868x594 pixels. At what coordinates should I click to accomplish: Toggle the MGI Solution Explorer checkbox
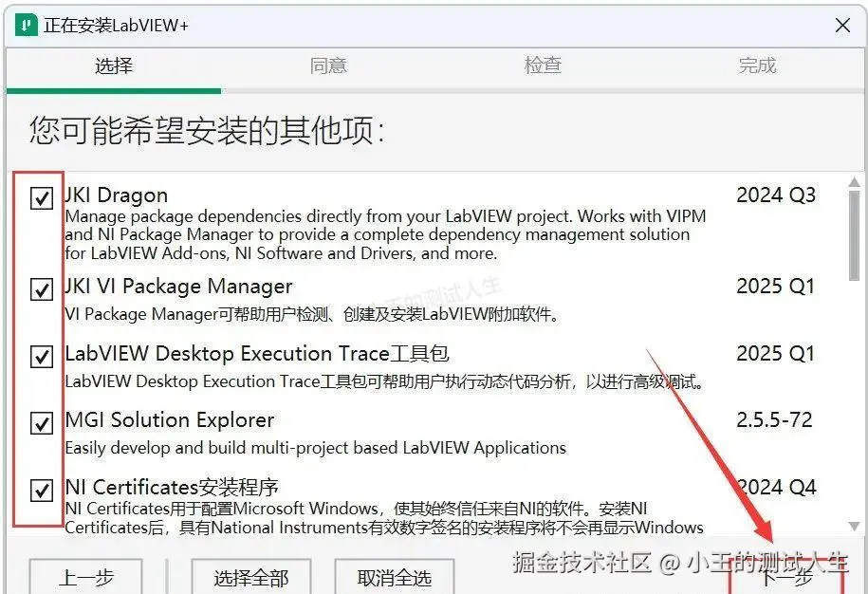pos(42,423)
